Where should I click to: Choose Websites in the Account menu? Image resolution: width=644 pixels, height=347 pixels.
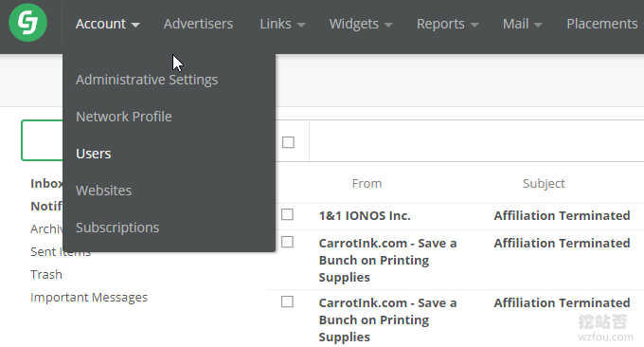click(x=103, y=191)
